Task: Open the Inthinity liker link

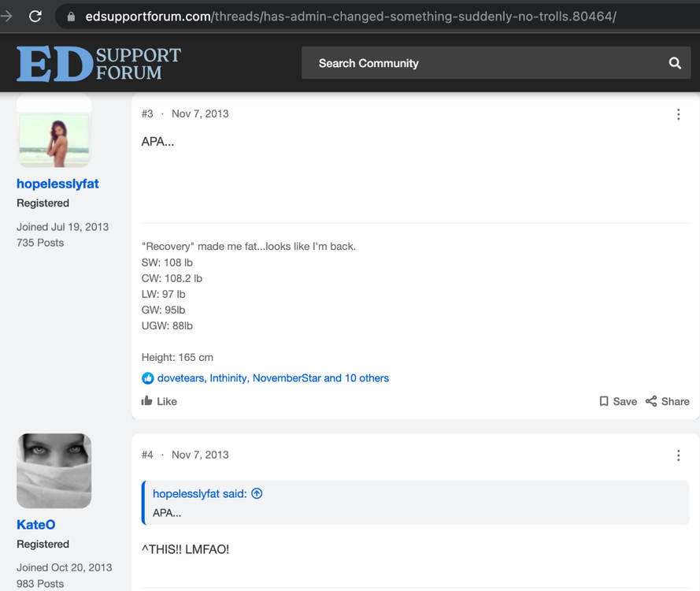Action: (228, 378)
